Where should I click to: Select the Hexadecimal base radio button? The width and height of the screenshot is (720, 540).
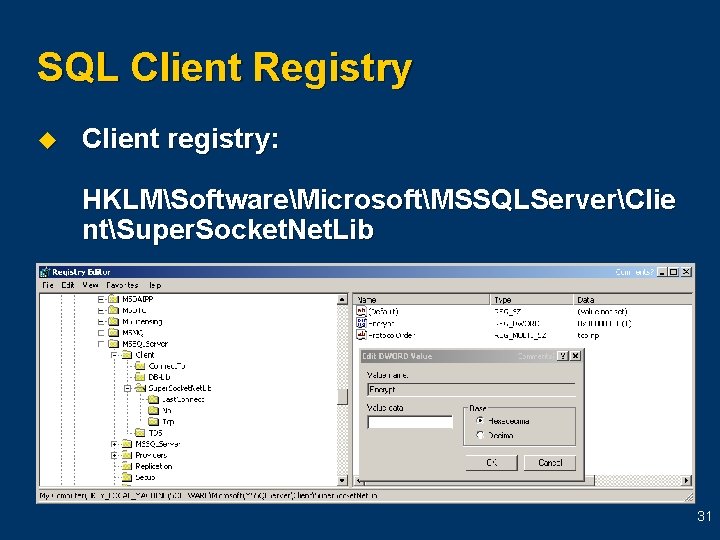[480, 421]
